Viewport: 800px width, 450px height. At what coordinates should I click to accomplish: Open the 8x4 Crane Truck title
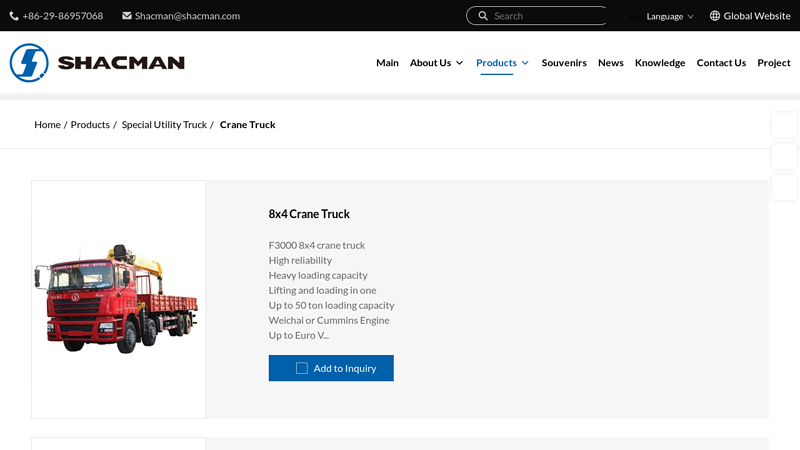click(x=309, y=214)
